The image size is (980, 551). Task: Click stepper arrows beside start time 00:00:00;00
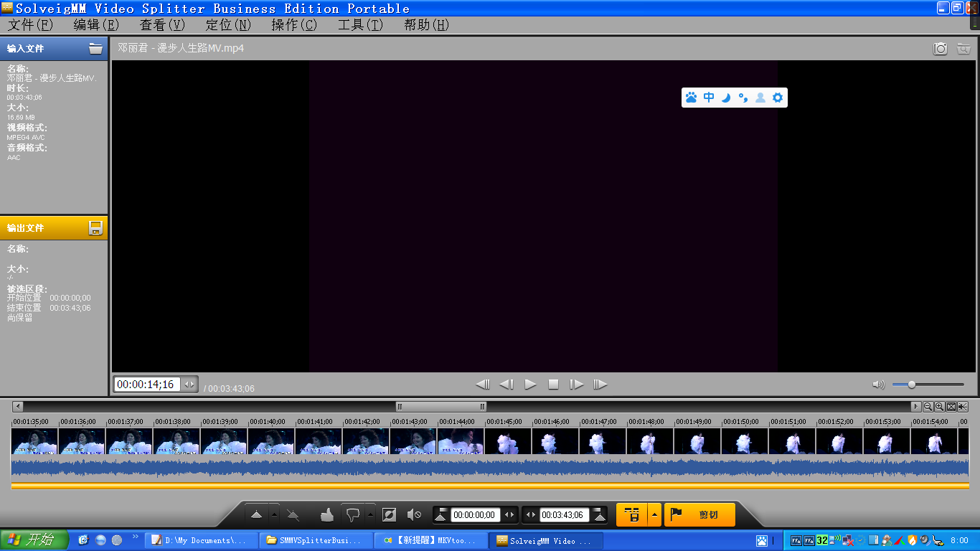(509, 514)
